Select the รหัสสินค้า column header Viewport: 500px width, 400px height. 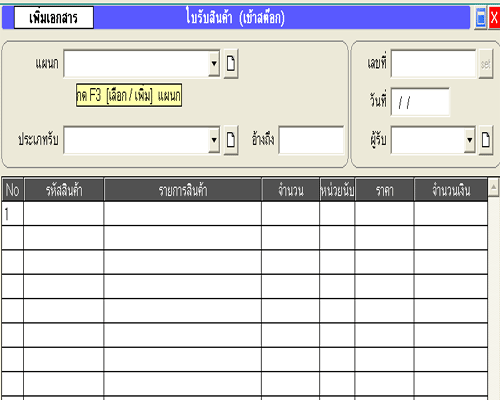point(64,190)
